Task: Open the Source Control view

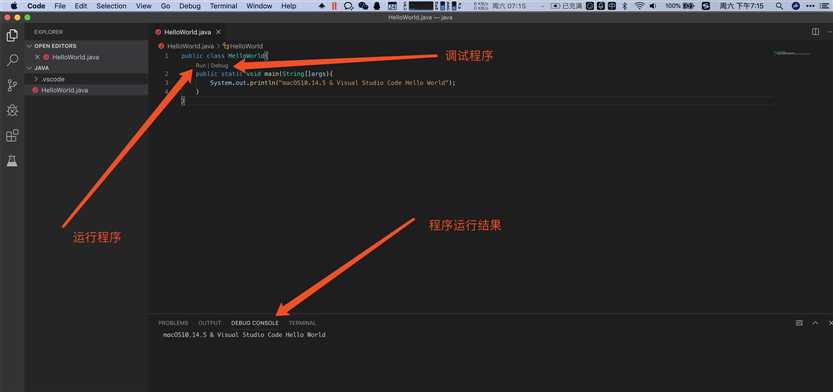Action: 12,86
